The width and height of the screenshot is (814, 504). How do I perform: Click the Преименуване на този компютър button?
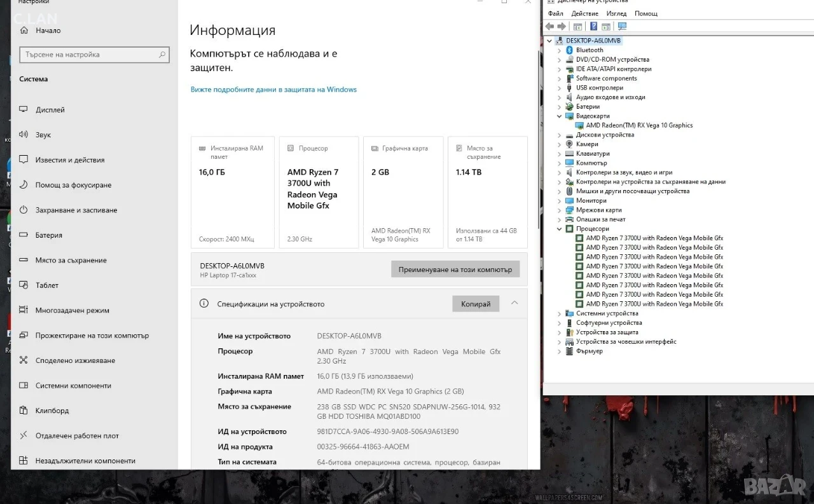455,269
